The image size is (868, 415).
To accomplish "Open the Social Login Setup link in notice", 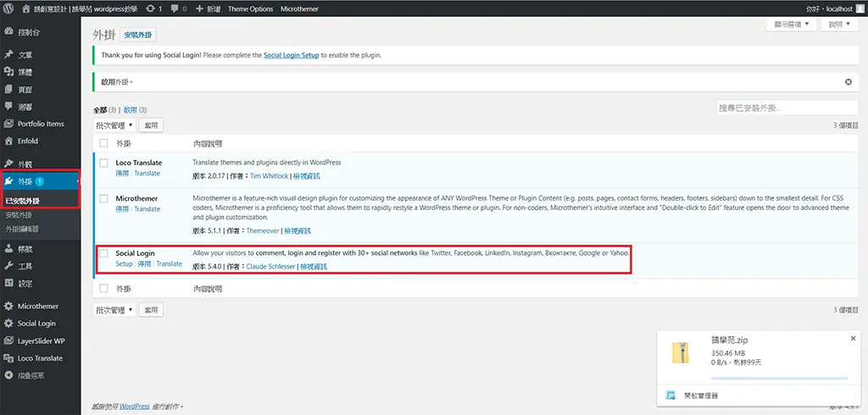I will click(292, 55).
